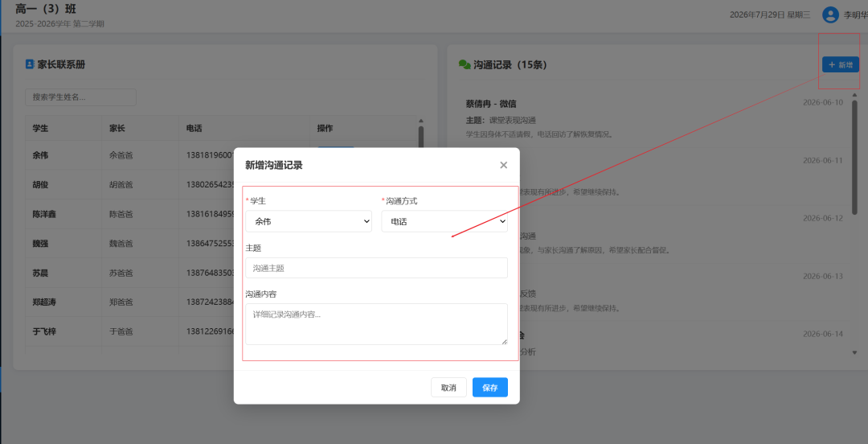Viewport: 868px width, 444px height.
Task: Select student name 于飞梓 in the table
Action: pos(44,331)
